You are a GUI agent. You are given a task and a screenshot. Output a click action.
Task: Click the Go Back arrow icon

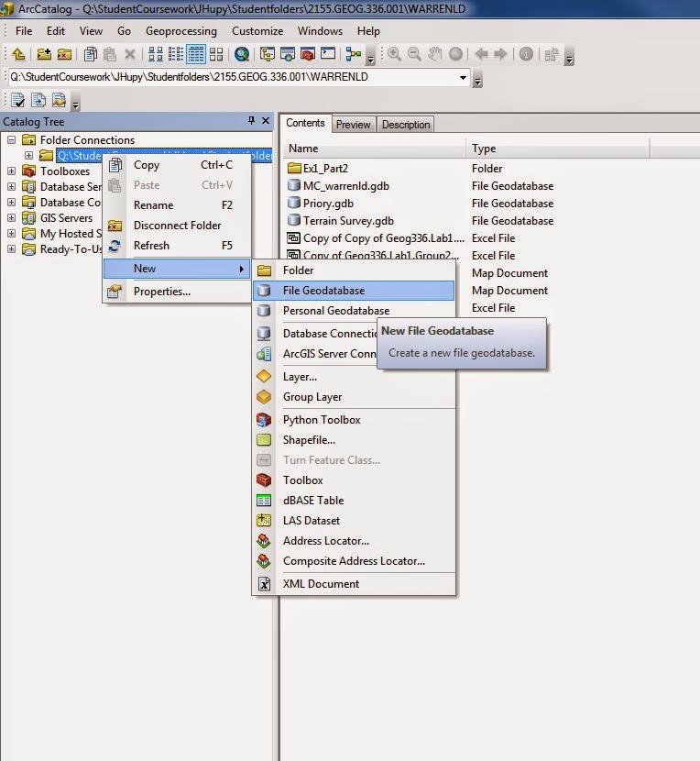pyautogui.click(x=481, y=54)
